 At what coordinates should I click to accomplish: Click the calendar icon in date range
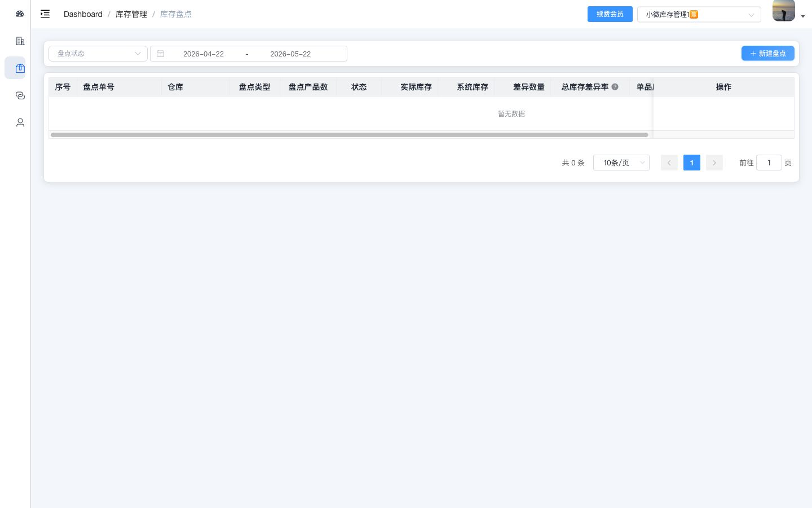160,54
